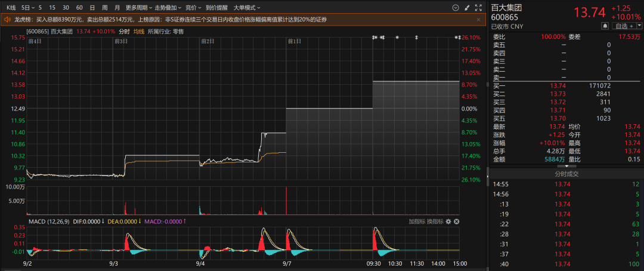Click the MACD (12,26,9) label
Viewport: 644px width, 271px height.
pyautogui.click(x=49, y=221)
